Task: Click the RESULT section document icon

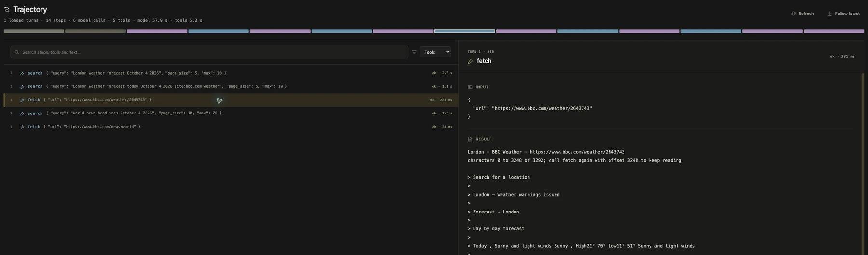Action: (x=470, y=139)
